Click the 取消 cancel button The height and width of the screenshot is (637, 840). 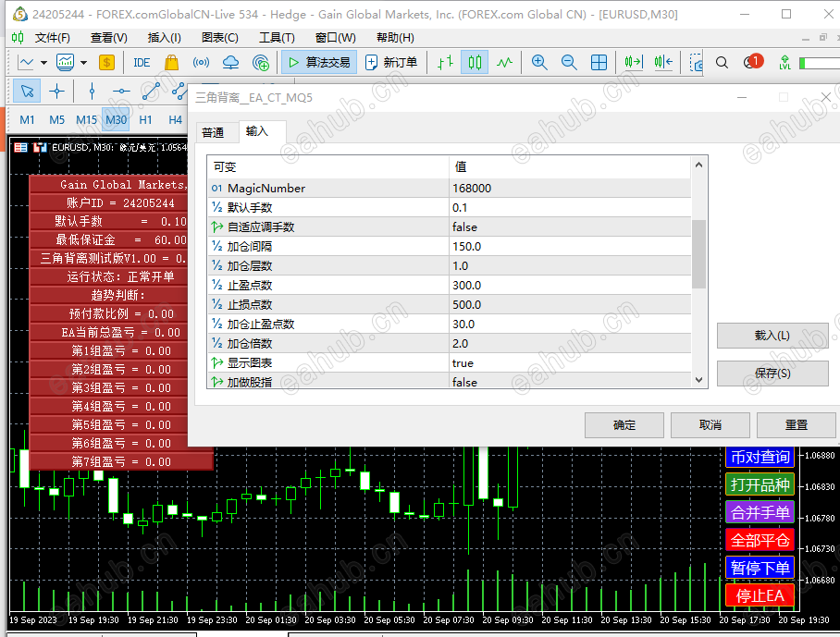(x=710, y=425)
